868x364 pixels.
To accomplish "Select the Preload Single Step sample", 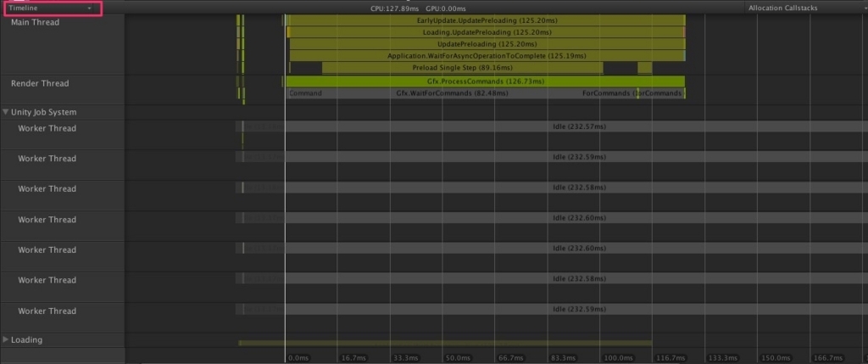I will coord(462,68).
